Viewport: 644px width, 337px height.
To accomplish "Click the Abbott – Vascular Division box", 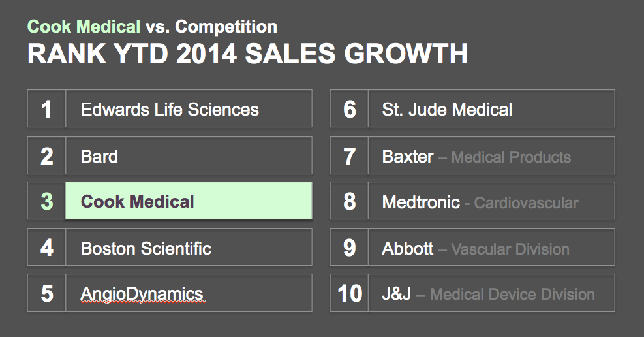I will (491, 248).
